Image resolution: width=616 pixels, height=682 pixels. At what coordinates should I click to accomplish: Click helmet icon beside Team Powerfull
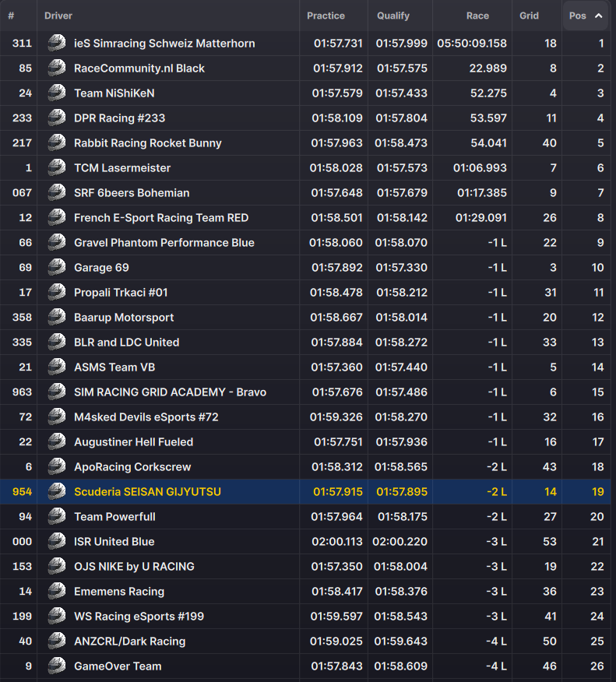click(57, 516)
